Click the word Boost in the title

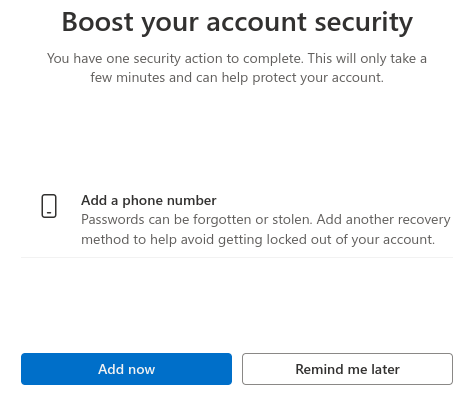pos(98,22)
